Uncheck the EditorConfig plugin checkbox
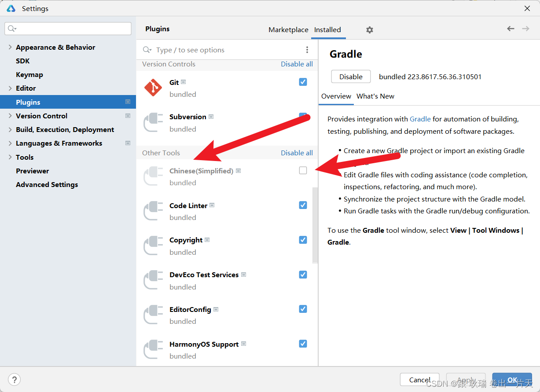Image resolution: width=540 pixels, height=392 pixels. pyautogui.click(x=303, y=309)
